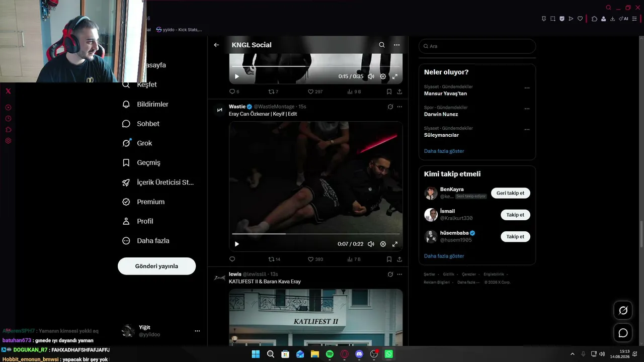The width and height of the screenshot is (644, 362).
Task: Follow back BenKayra
Action: (510, 193)
